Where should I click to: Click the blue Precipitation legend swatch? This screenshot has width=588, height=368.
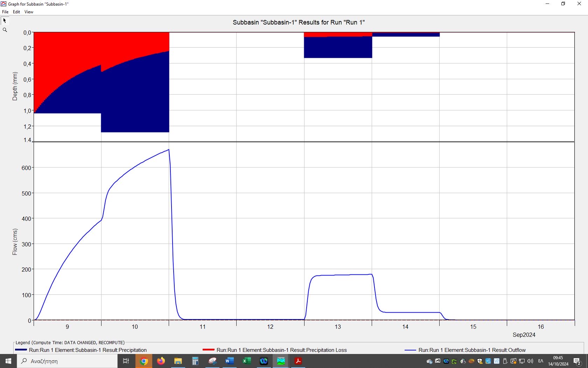pyautogui.click(x=21, y=350)
